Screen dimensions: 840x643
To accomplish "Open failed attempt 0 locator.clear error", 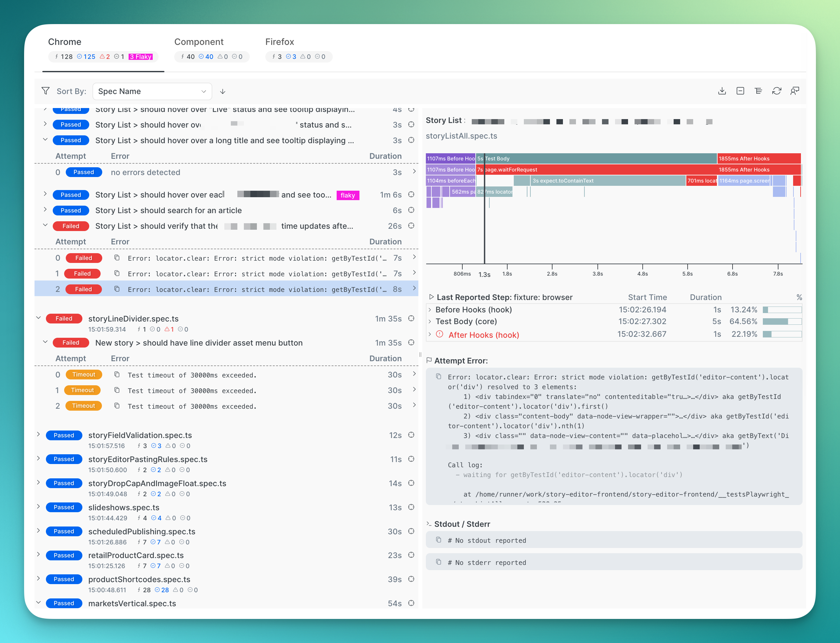I will 257,258.
